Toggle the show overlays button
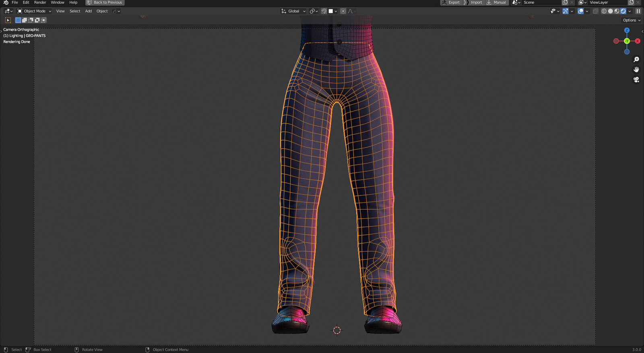The height and width of the screenshot is (353, 644). pyautogui.click(x=580, y=11)
